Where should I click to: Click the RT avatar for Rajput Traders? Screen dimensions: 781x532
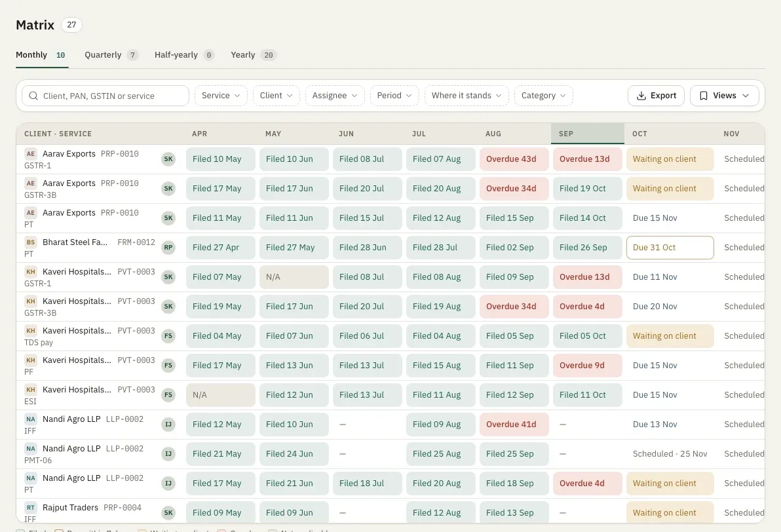coord(31,508)
